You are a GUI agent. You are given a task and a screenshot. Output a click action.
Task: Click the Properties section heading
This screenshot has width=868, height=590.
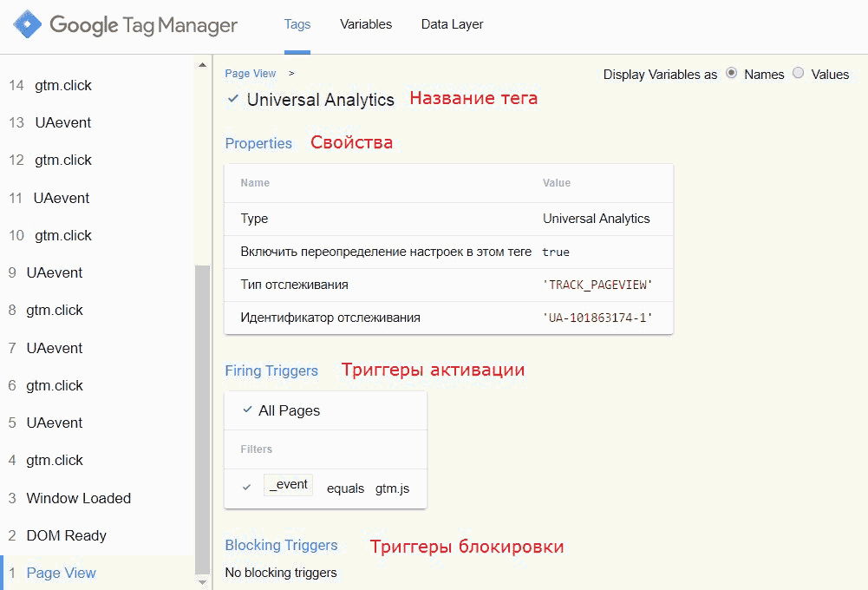point(258,143)
